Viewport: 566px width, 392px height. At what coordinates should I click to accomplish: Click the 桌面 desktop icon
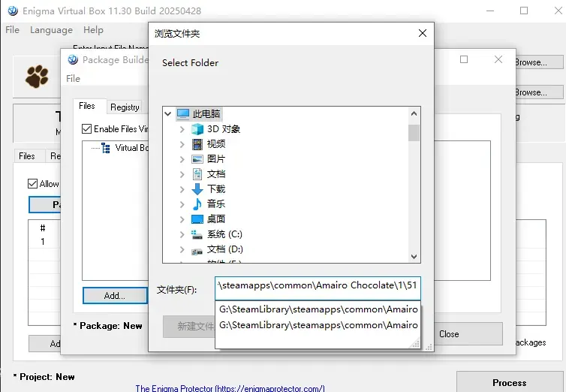pos(197,219)
